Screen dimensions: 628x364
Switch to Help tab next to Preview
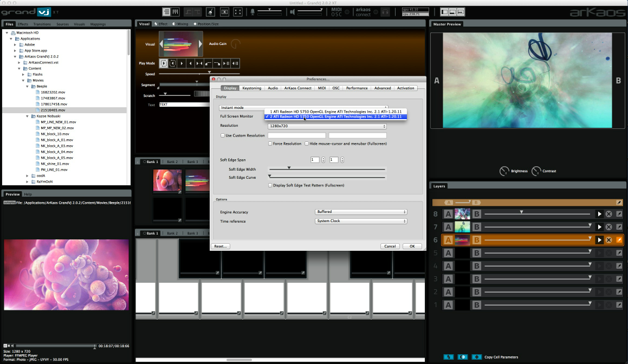click(x=28, y=194)
